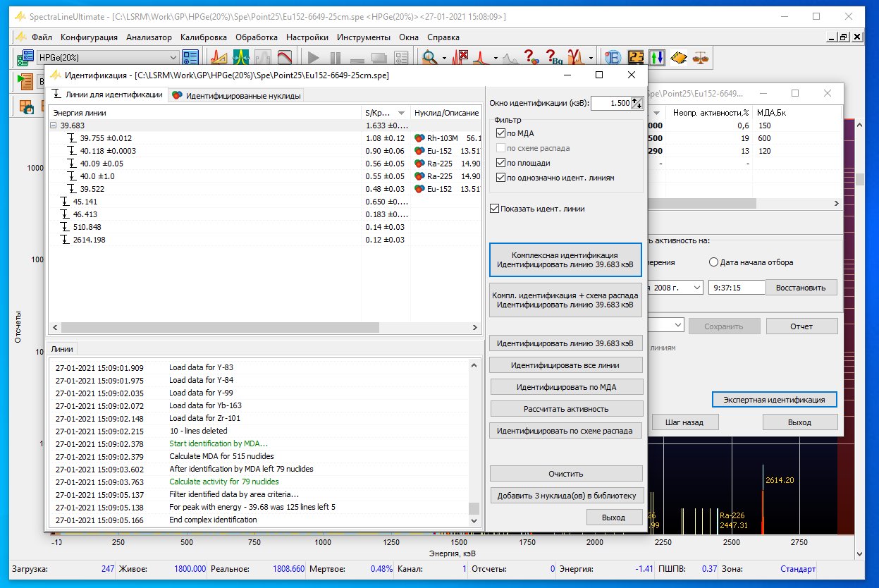Disable 'Показать идент. линии' checkbox

(495, 209)
